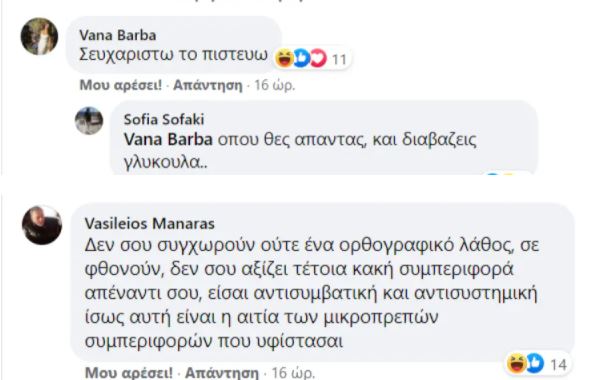This screenshot has width=607, height=380.
Task: Click the Sofia Sofaki commenter name
Action: click(164, 120)
